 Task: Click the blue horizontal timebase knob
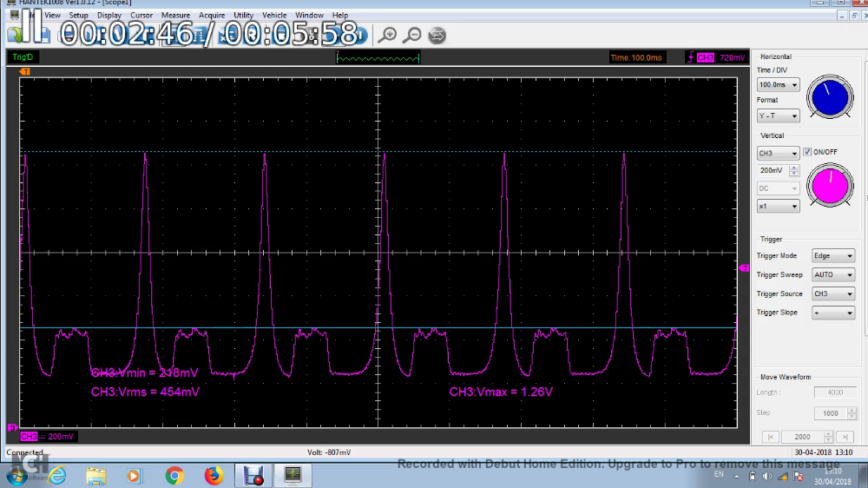830,97
